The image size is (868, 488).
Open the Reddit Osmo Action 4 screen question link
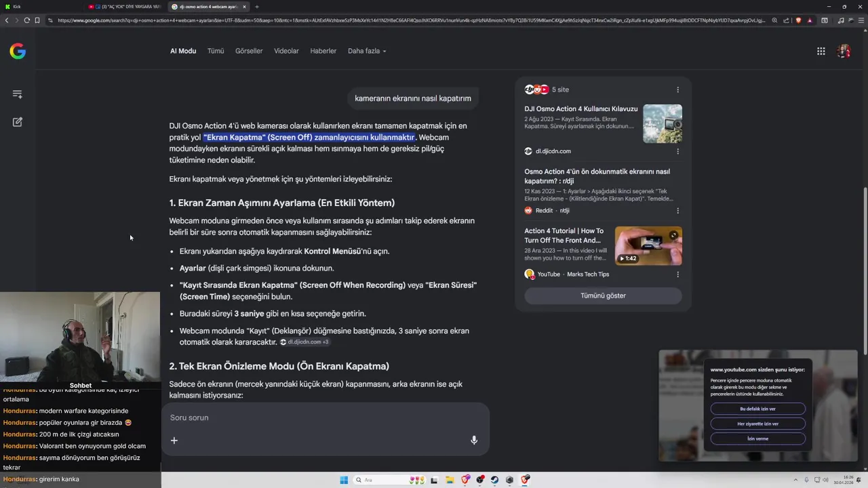597,176
